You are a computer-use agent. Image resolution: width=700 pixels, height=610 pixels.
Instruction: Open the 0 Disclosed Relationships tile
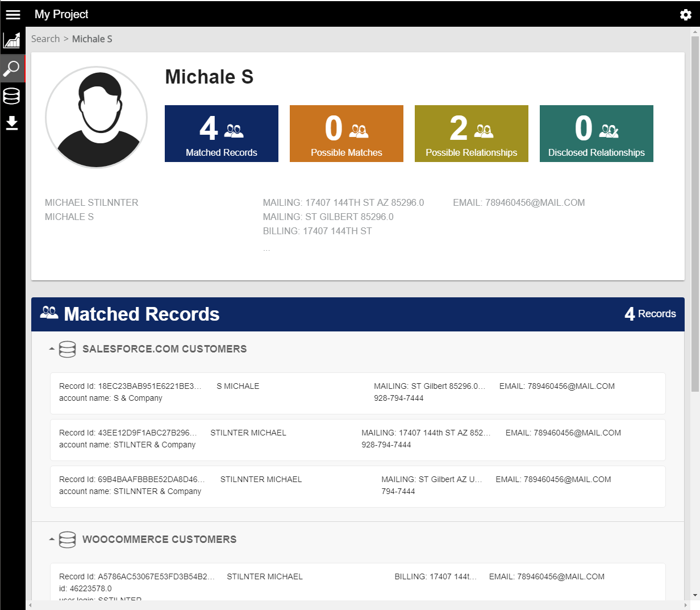597,134
